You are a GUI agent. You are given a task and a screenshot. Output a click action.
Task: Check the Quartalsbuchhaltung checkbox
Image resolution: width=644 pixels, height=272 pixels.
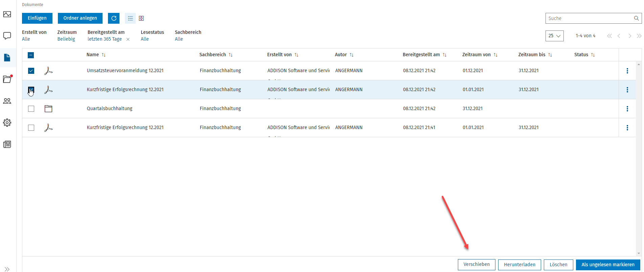pos(31,109)
